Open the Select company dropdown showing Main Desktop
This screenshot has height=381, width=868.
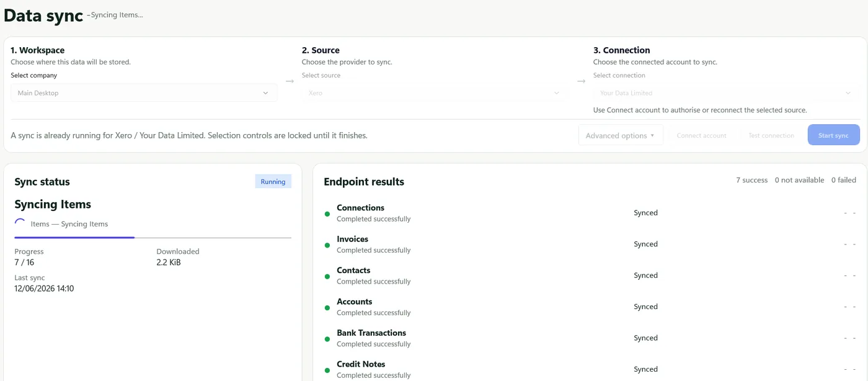(x=144, y=93)
